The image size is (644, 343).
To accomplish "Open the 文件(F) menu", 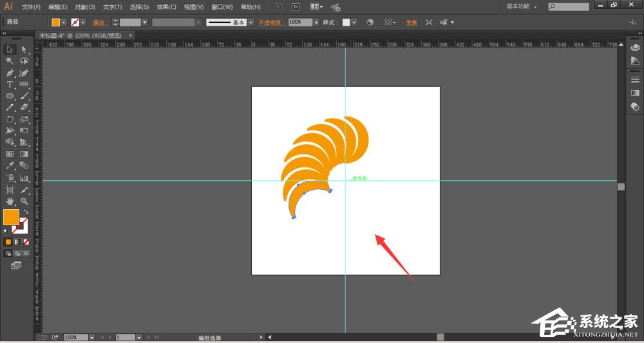I will point(30,7).
